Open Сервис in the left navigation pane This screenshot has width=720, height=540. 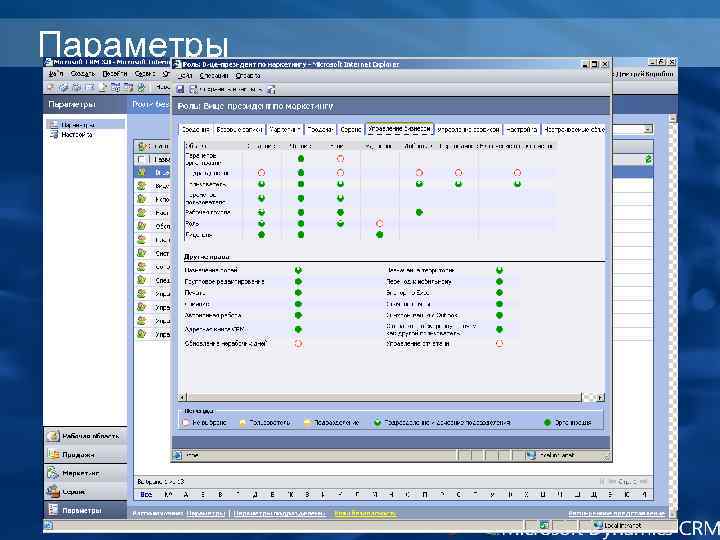85,491
